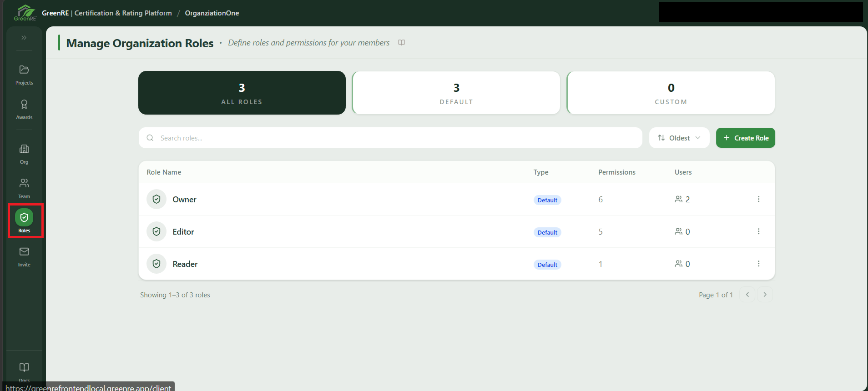Filter by Default roles card
Image resolution: width=868 pixels, height=391 pixels.
(456, 93)
